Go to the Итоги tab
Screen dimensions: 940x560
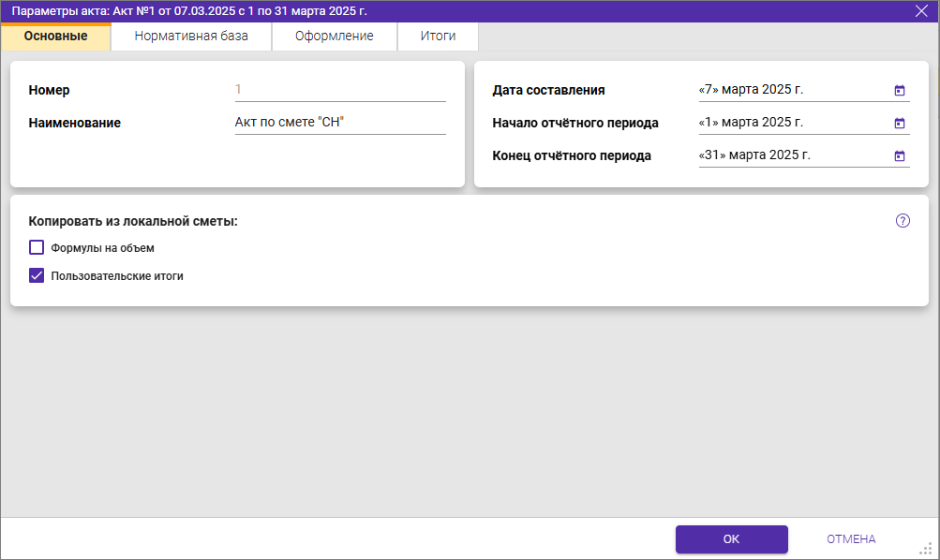438,37
